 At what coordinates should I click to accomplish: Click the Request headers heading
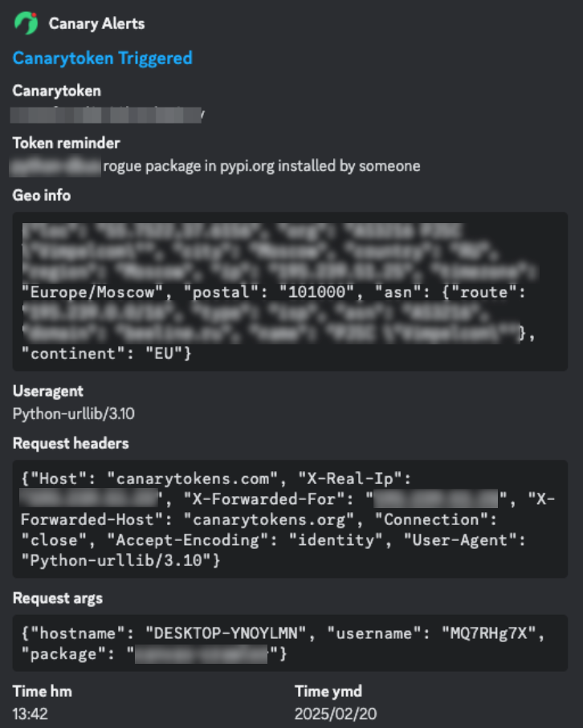[x=71, y=443]
